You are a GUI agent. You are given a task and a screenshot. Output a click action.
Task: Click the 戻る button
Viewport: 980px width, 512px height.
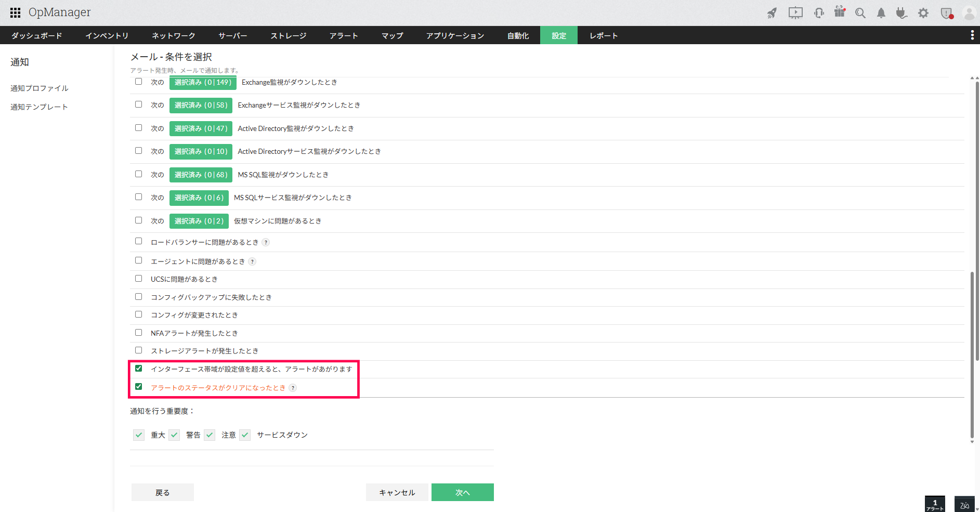[x=163, y=492]
